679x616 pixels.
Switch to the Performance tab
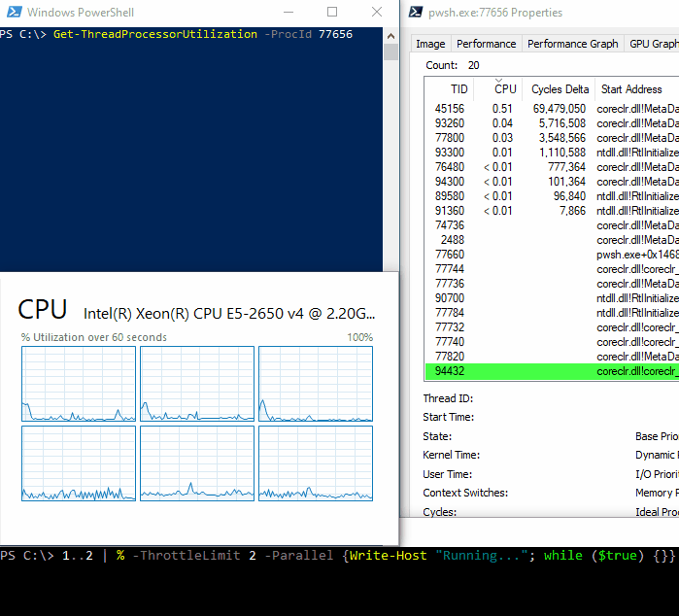click(487, 44)
